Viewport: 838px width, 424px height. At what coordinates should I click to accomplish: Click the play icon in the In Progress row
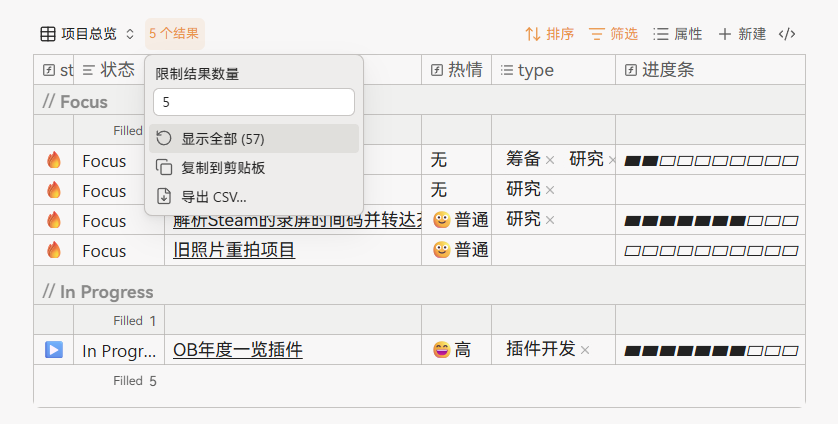[54, 350]
